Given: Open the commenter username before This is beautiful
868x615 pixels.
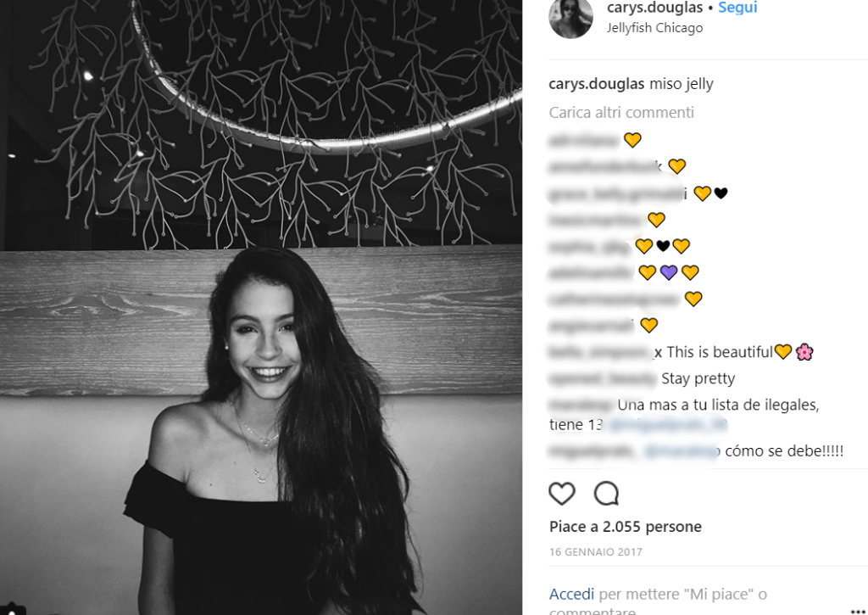Looking at the screenshot, I should (x=605, y=352).
